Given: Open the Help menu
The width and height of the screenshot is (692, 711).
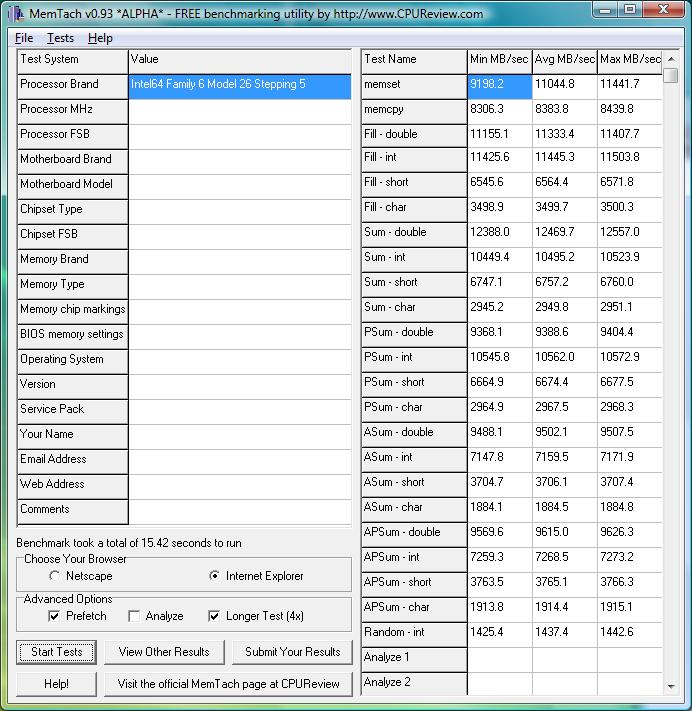Looking at the screenshot, I should (100, 38).
